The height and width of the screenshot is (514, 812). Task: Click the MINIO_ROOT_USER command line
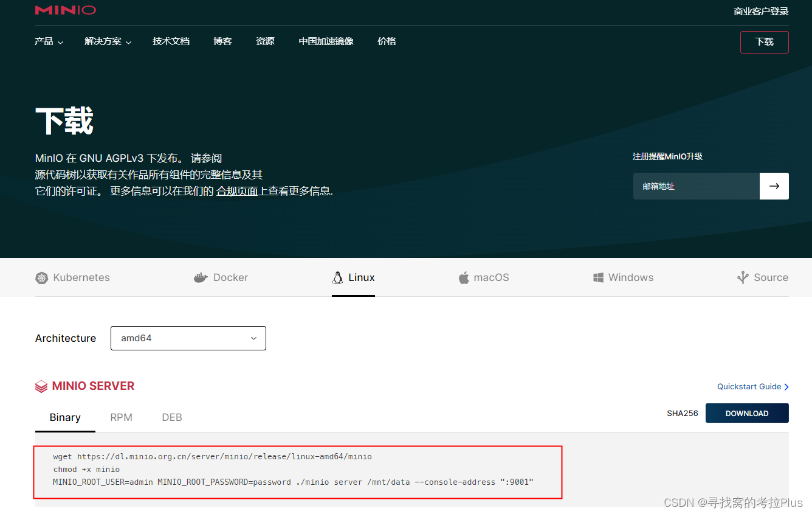[294, 482]
